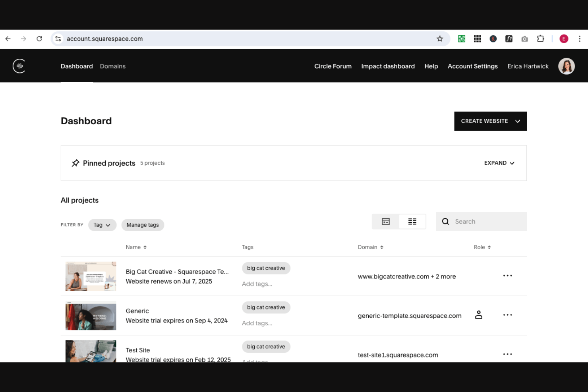Open the Create Website dropdown arrow
Screen dimensions: 588x392
pos(518,121)
